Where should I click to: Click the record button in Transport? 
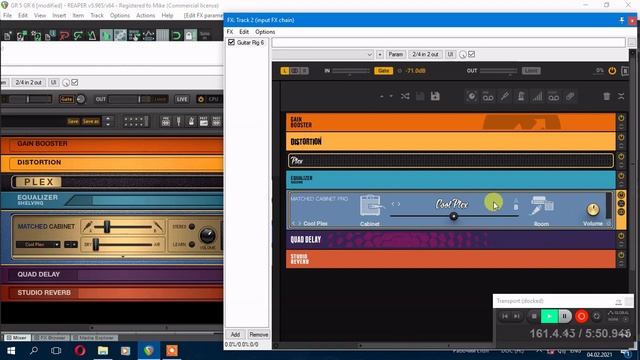(x=581, y=316)
